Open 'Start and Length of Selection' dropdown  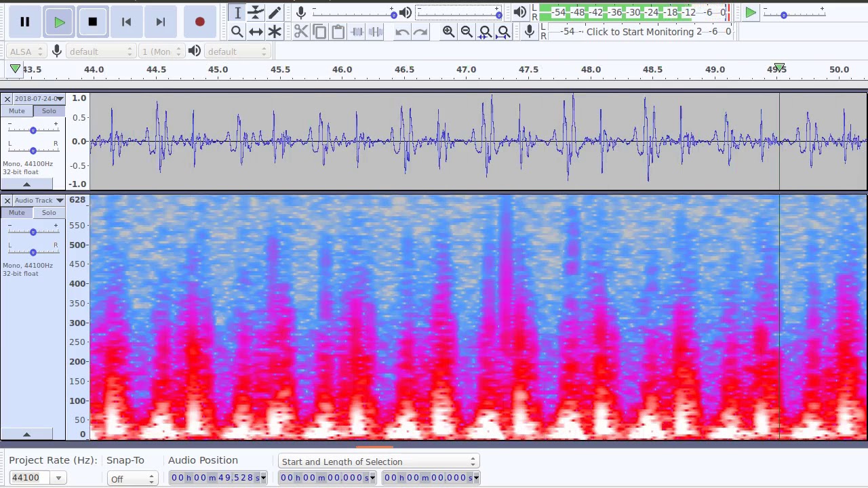tap(379, 462)
